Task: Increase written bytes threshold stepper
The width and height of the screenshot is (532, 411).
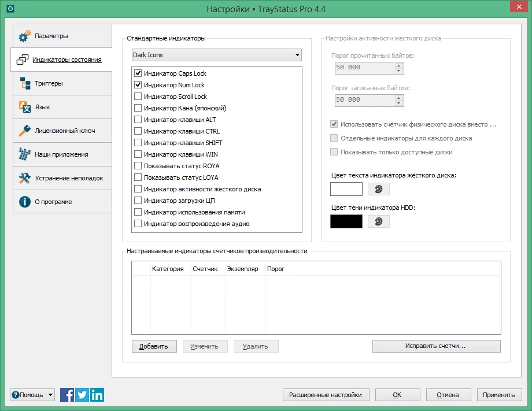Action: point(399,98)
